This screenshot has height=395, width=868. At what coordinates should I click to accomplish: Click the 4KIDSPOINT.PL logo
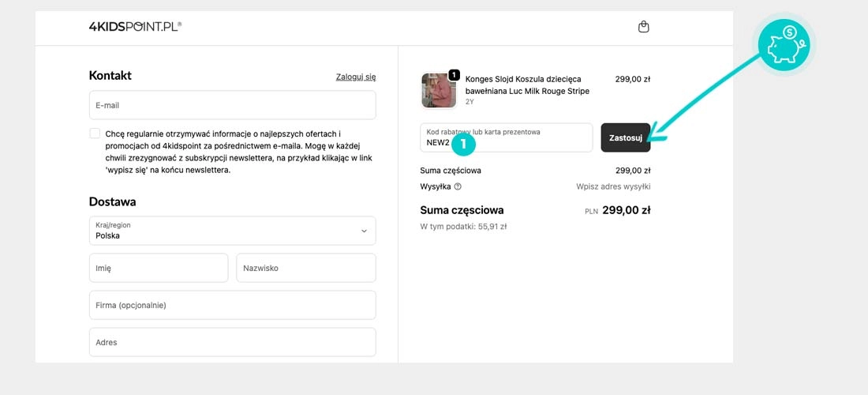tap(135, 27)
